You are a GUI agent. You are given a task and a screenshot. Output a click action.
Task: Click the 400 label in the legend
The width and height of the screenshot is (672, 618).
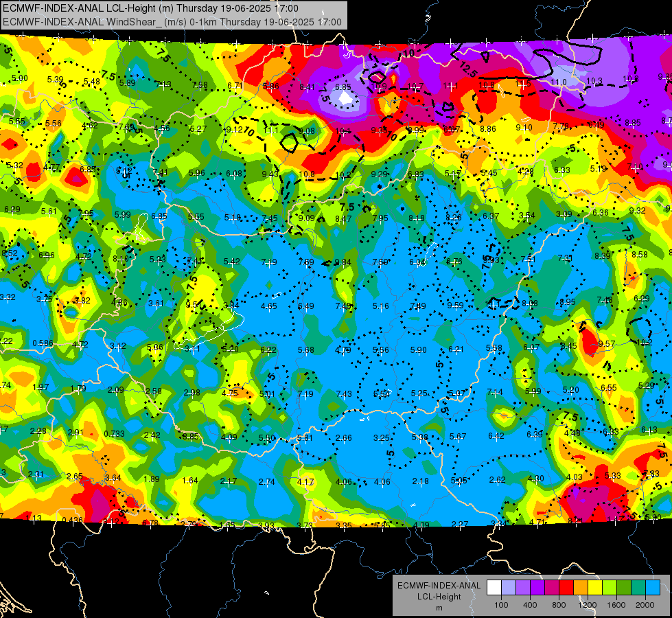point(530,605)
